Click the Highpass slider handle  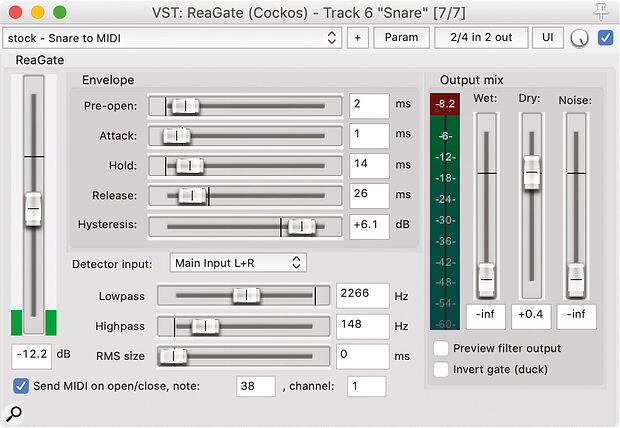coord(205,326)
